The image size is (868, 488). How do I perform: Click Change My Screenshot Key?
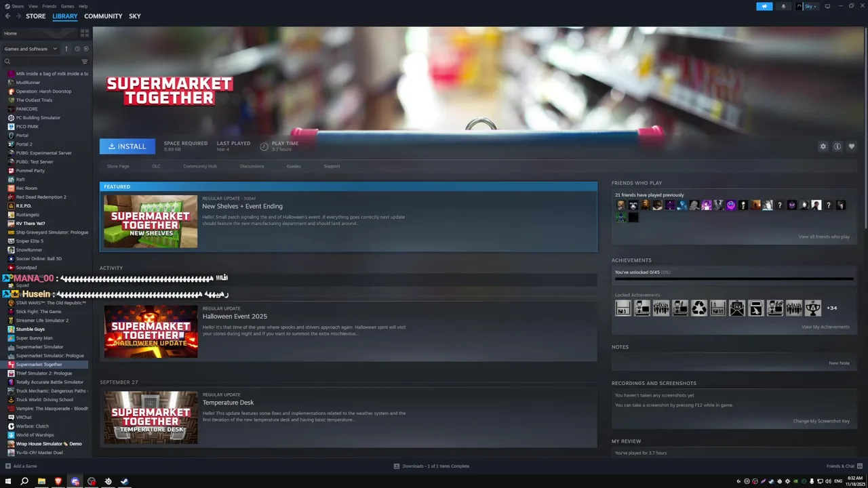tap(821, 421)
